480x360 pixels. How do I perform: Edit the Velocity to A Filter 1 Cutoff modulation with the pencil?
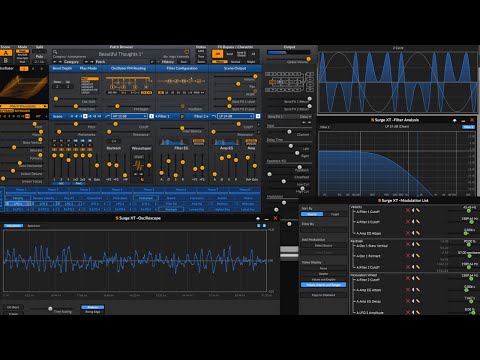click(418, 210)
